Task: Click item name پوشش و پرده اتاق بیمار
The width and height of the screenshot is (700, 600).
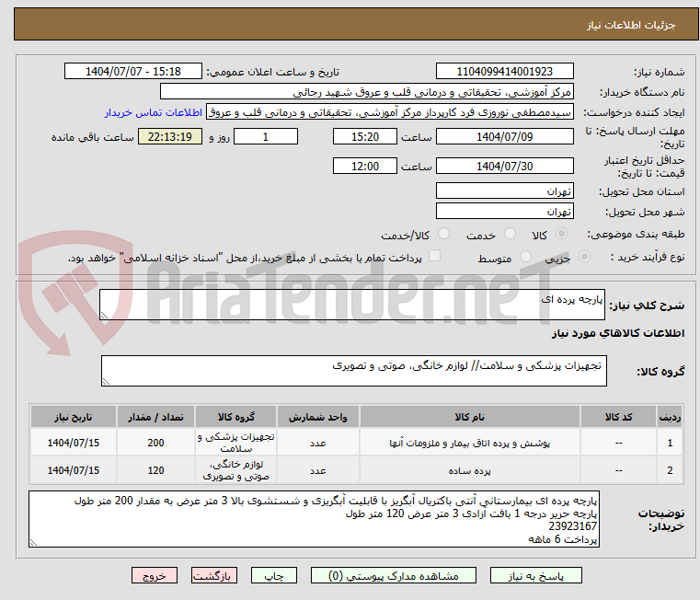Action: click(470, 444)
